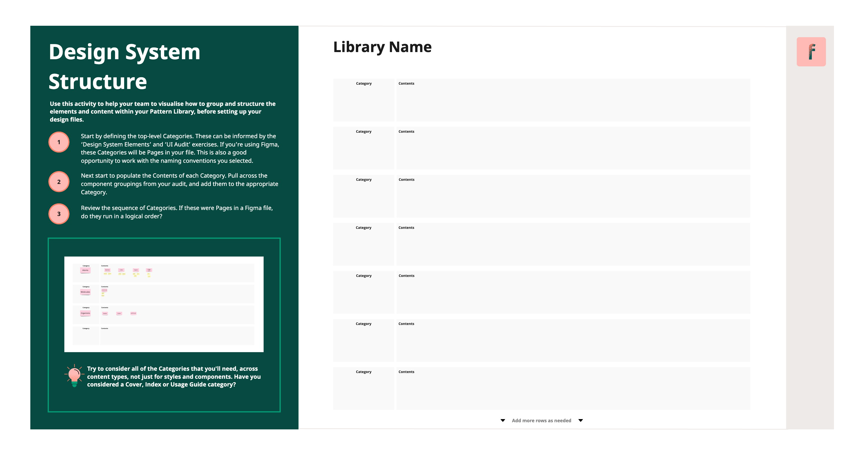This screenshot has height=458, width=868.
Task: Click the pink F logo icon
Action: [811, 51]
